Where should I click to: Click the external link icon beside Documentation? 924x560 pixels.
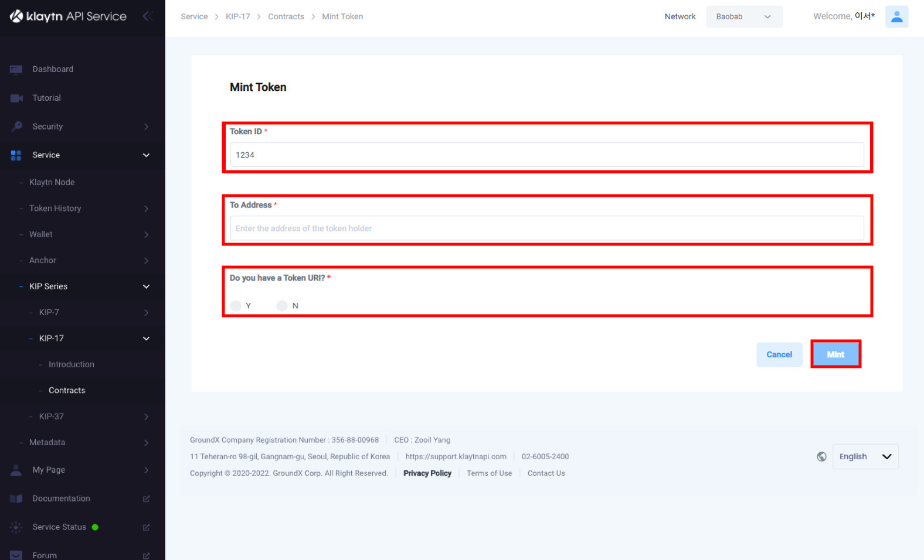pos(146,498)
